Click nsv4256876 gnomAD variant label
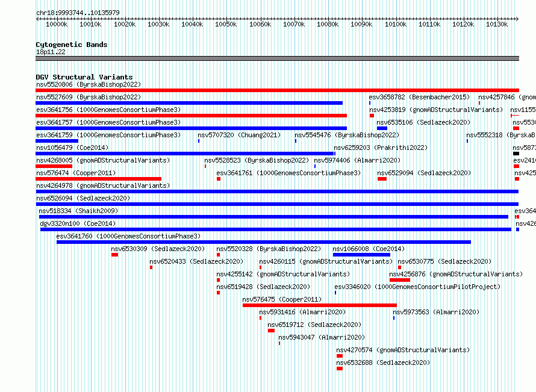 click(x=456, y=274)
